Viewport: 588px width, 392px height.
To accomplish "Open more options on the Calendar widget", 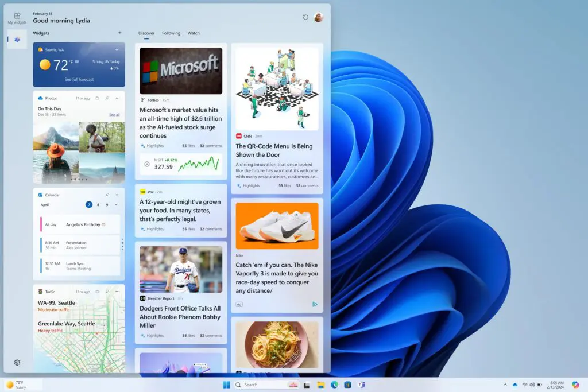I will 117,195.
